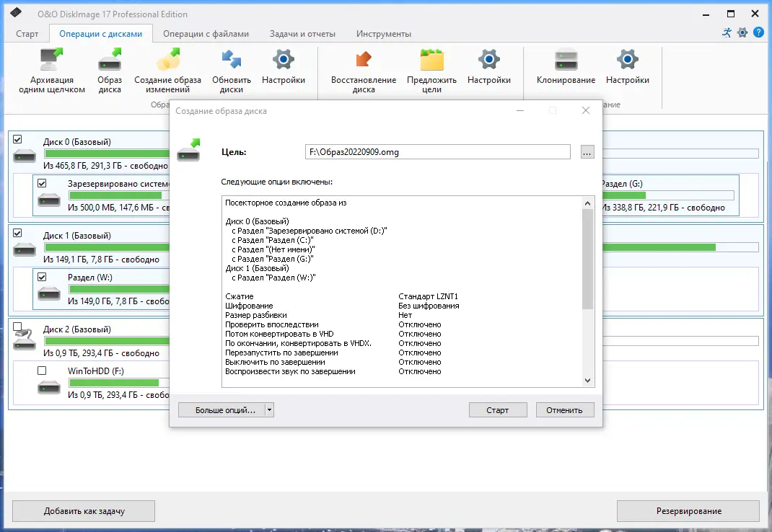Uncheck the Диск 0 (Базовый) checkbox
This screenshot has width=772, height=532.
(x=17, y=139)
